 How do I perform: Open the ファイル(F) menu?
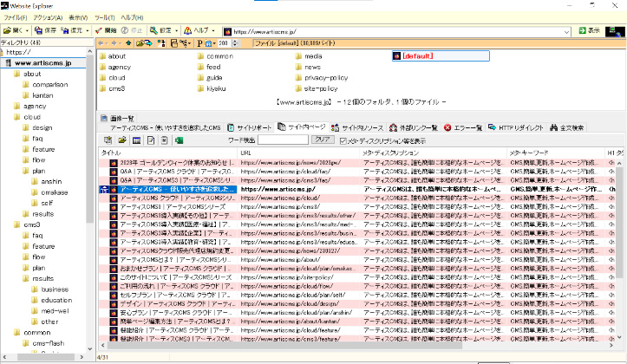[16, 17]
